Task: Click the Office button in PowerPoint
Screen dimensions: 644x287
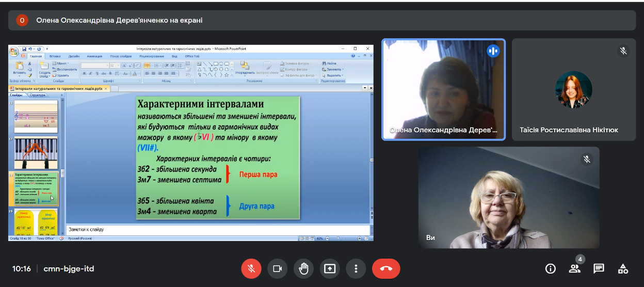Action: click(14, 51)
